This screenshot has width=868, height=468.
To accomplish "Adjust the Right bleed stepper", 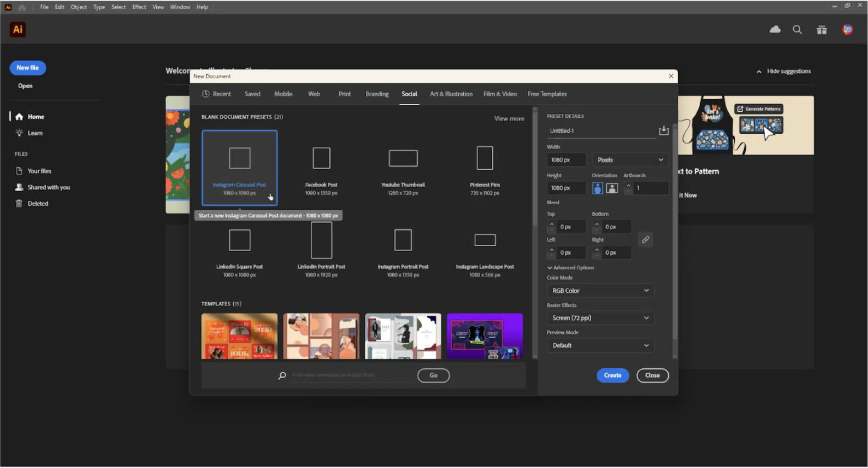I will click(x=597, y=252).
